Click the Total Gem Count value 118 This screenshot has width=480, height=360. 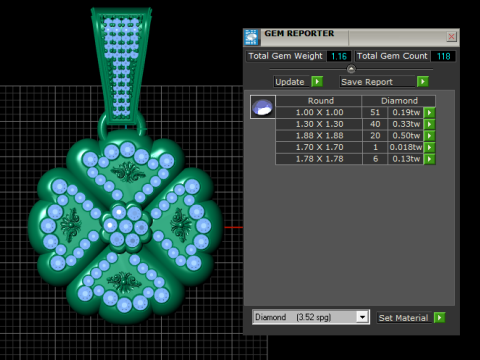tap(443, 56)
